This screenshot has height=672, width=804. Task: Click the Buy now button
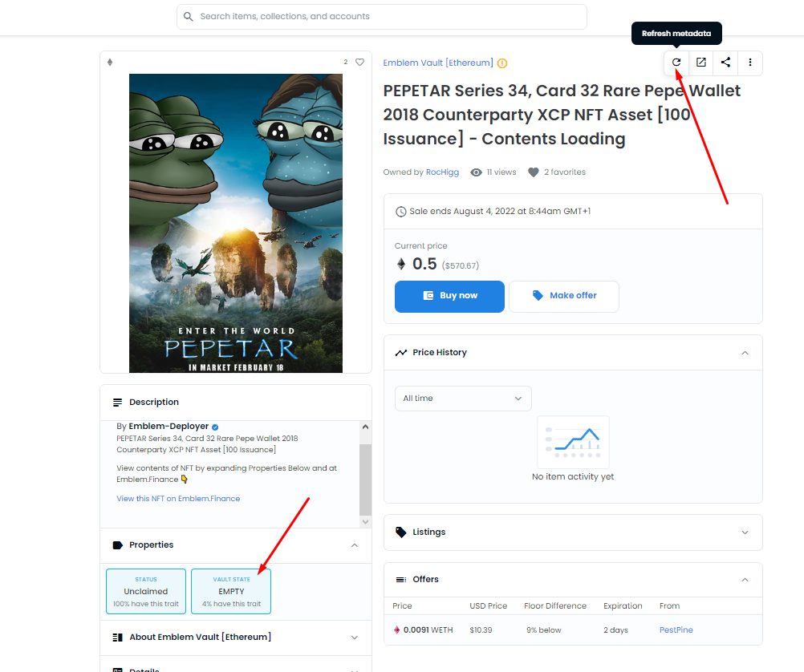click(x=449, y=296)
